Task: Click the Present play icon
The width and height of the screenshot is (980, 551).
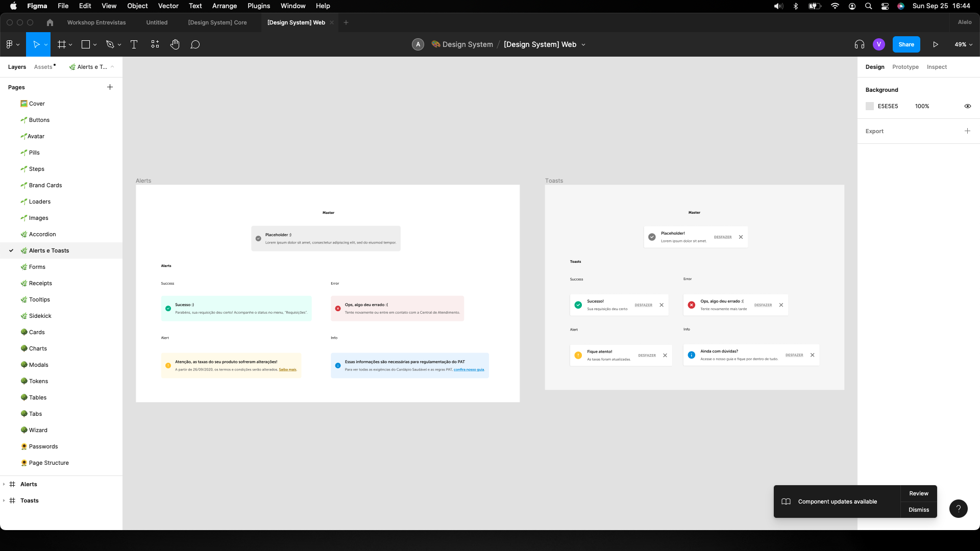Action: [936, 44]
